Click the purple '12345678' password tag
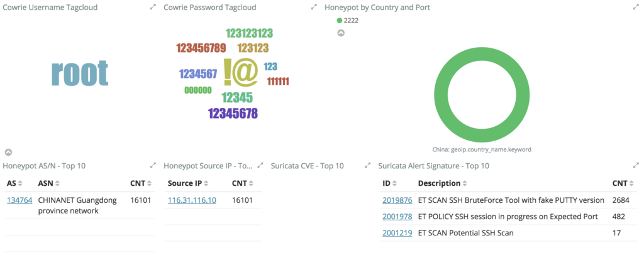 click(x=233, y=114)
